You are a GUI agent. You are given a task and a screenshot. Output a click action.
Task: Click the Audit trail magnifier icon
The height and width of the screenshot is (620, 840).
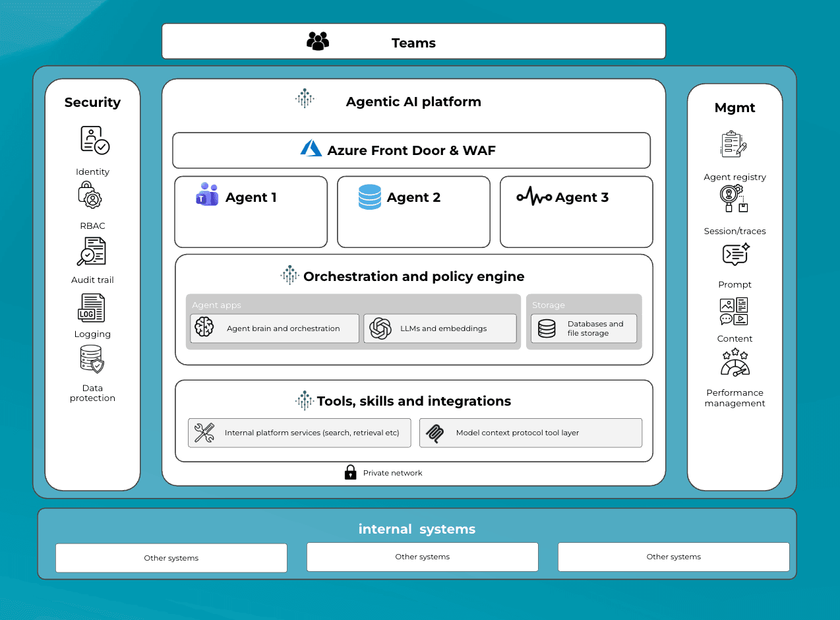(x=92, y=251)
